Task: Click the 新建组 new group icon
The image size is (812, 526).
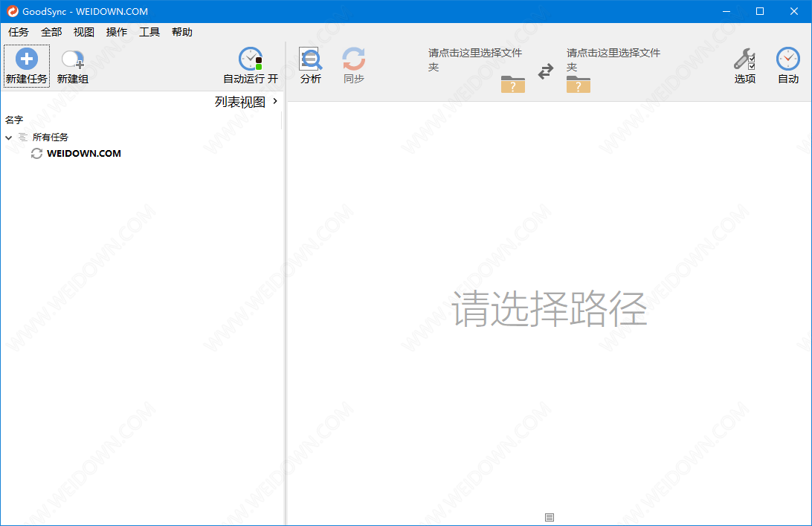Action: (x=73, y=59)
